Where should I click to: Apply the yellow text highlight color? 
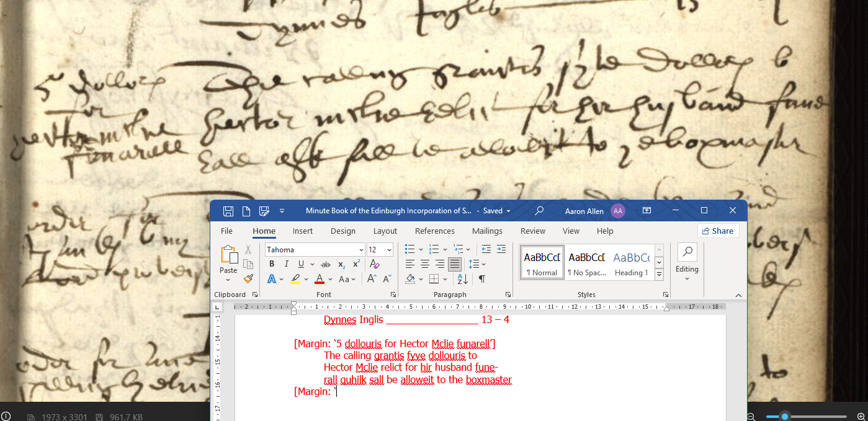click(x=295, y=279)
